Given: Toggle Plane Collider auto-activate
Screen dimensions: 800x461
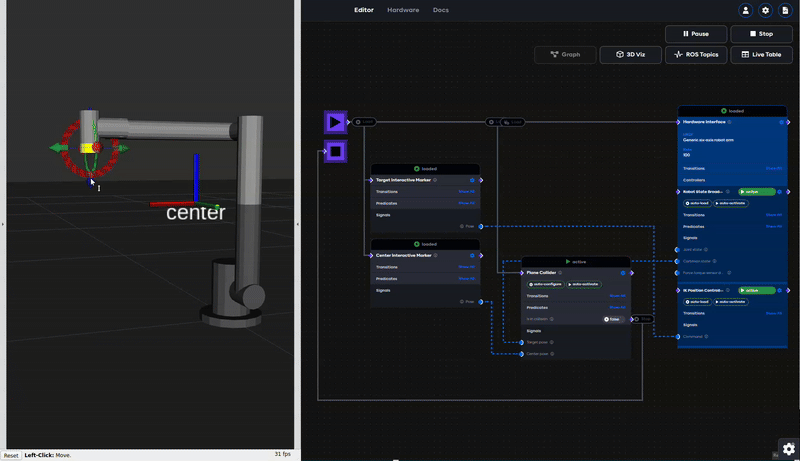Looking at the screenshot, I should coord(584,284).
